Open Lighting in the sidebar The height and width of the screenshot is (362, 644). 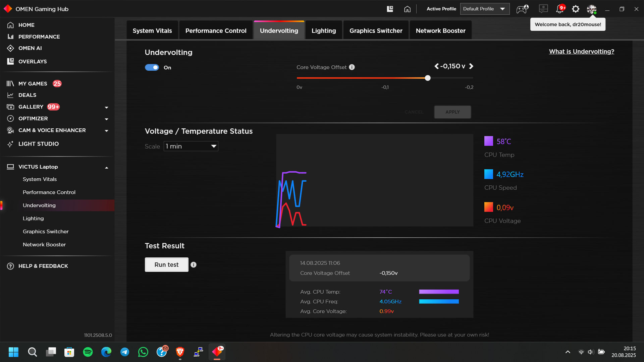pyautogui.click(x=33, y=219)
